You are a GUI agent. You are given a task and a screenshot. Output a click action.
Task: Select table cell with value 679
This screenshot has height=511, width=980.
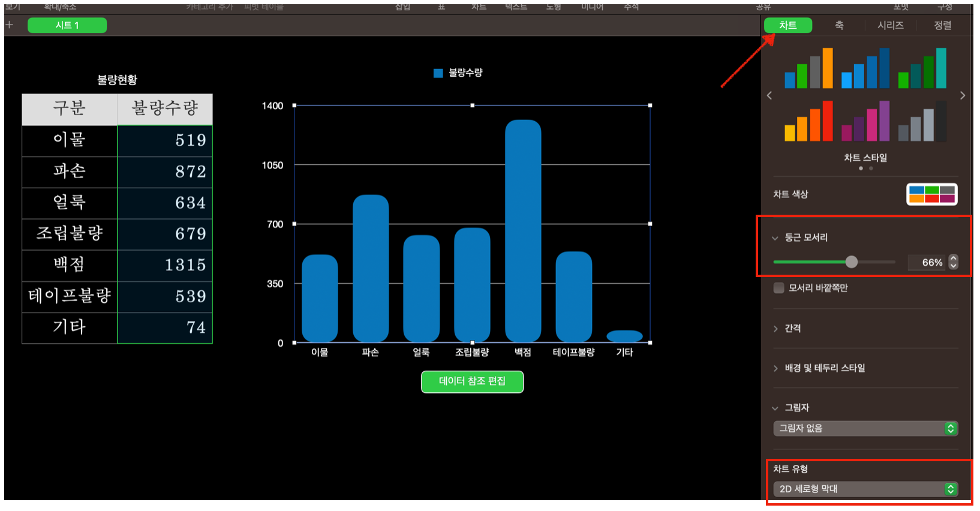coord(165,235)
